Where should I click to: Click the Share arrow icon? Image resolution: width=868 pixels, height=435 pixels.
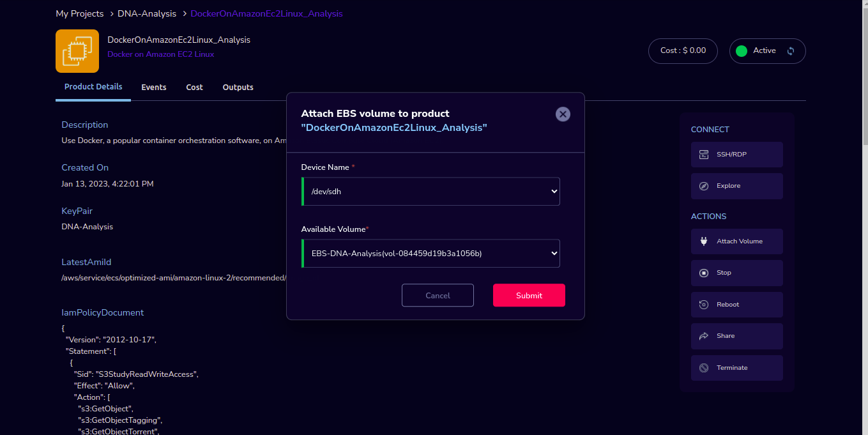pos(704,336)
